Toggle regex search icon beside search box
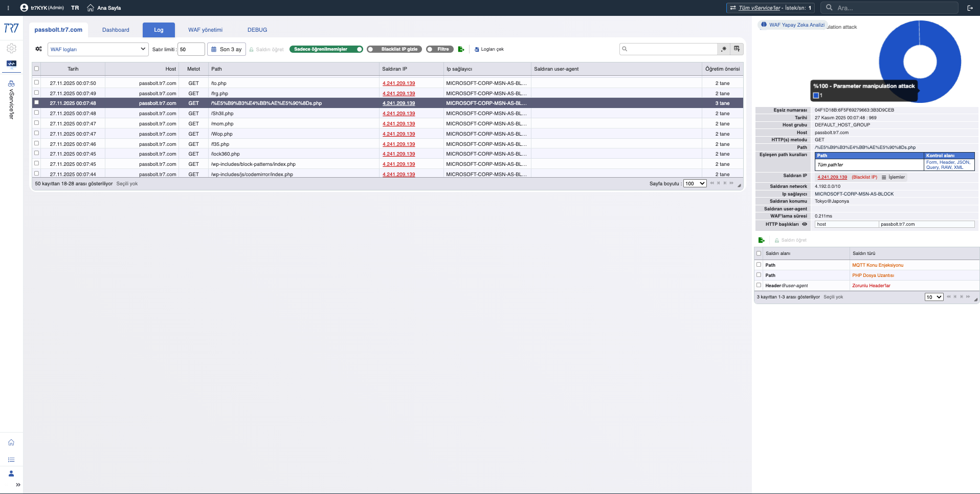The height and width of the screenshot is (494, 980). [724, 49]
